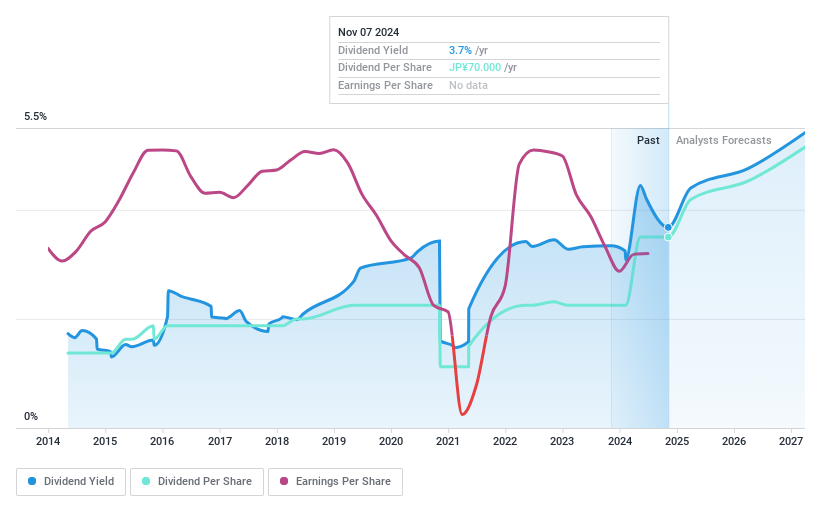Click the Analysts Forecasts label
Viewport: 821px width, 508px height.
(x=724, y=140)
